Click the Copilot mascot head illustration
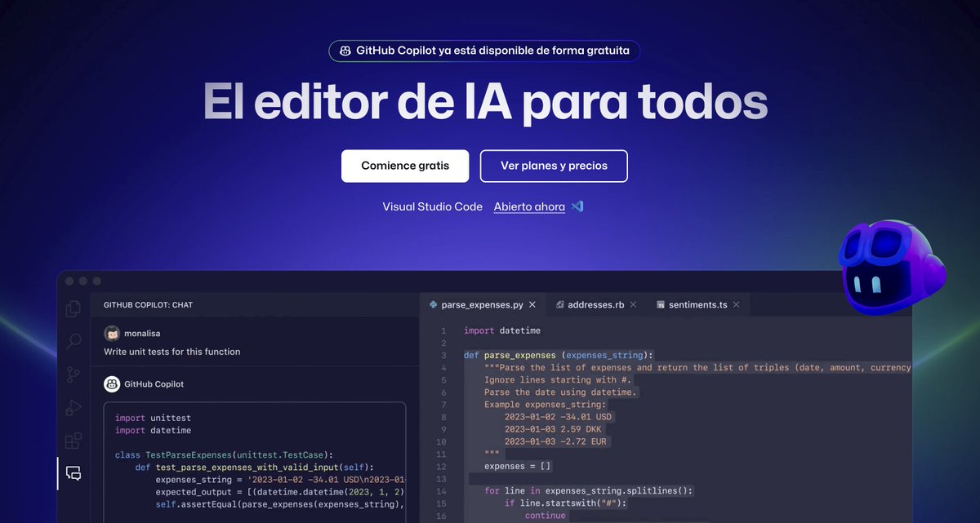The height and width of the screenshot is (523, 980). pyautogui.click(x=893, y=267)
